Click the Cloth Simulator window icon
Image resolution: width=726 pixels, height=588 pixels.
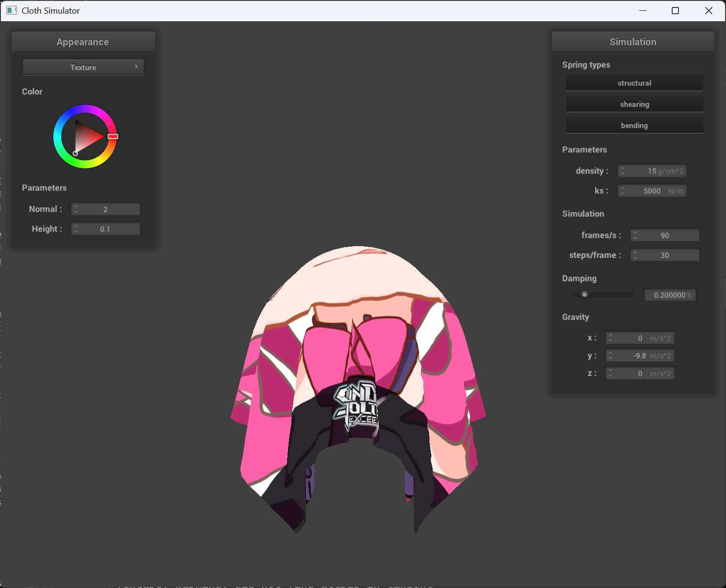click(x=11, y=10)
